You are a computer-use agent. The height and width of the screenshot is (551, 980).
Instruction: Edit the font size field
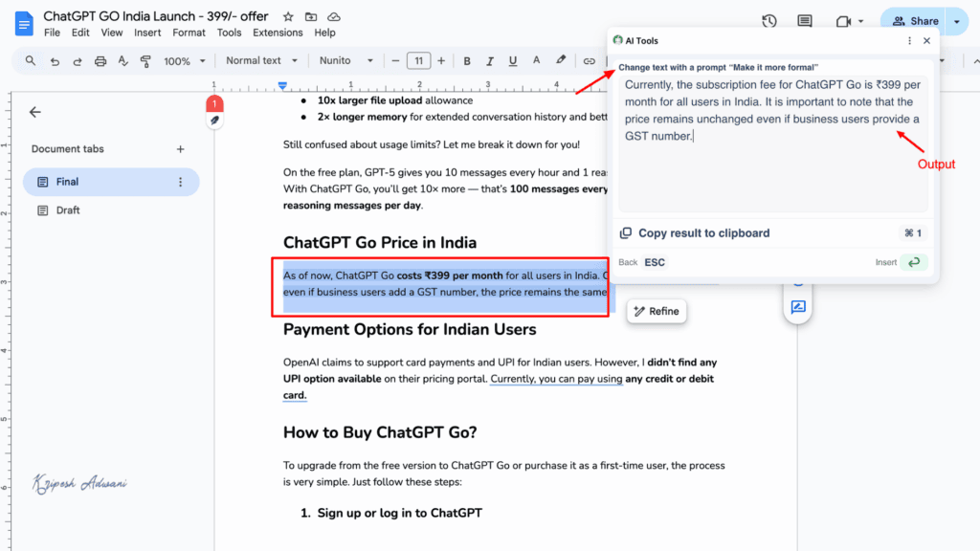coord(418,60)
